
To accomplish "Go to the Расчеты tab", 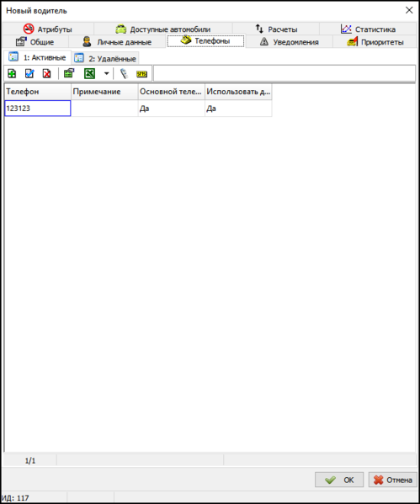I will tap(276, 29).
